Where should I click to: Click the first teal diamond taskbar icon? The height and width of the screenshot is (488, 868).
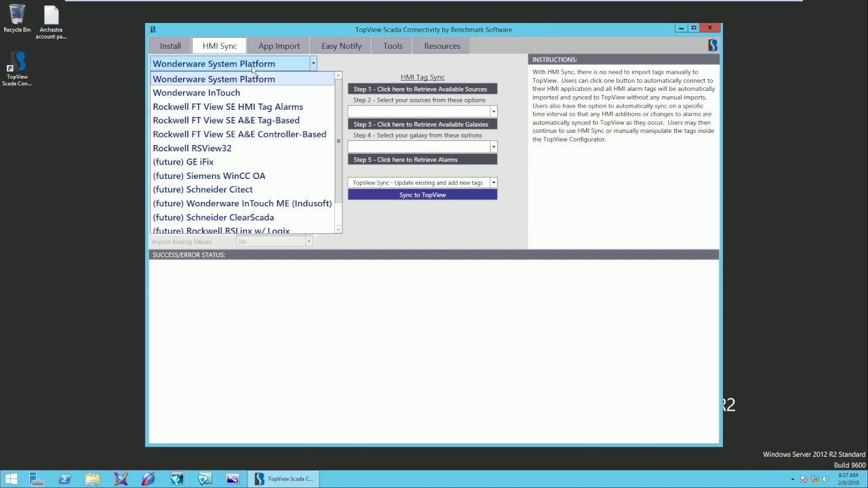(x=176, y=479)
